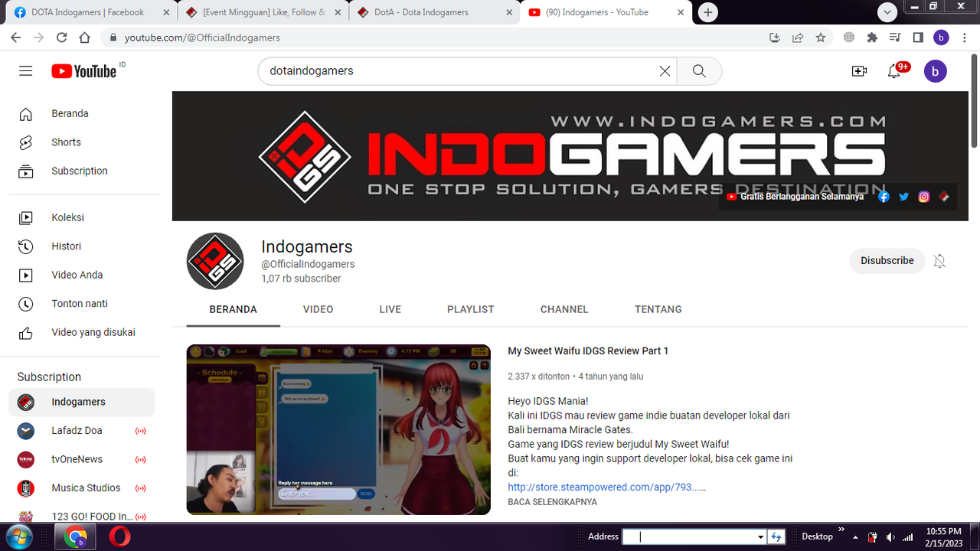Open the Instagram icon on channel banner
The width and height of the screenshot is (980, 551).
(x=924, y=197)
